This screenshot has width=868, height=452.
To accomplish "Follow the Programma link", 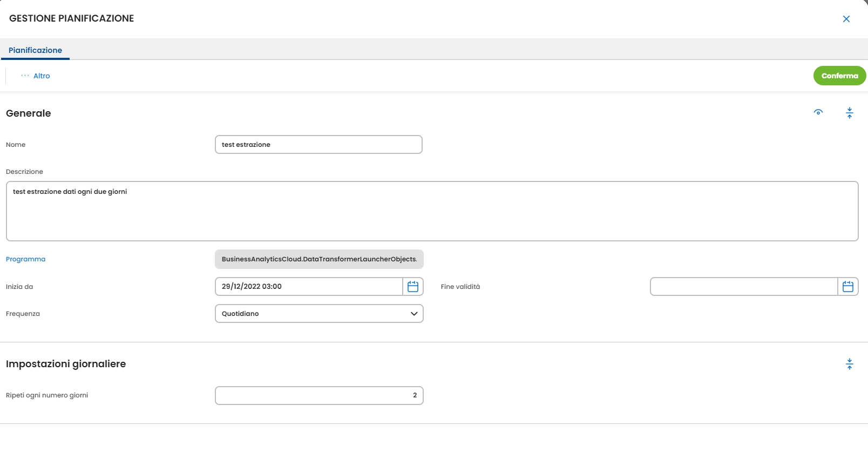I will click(25, 259).
